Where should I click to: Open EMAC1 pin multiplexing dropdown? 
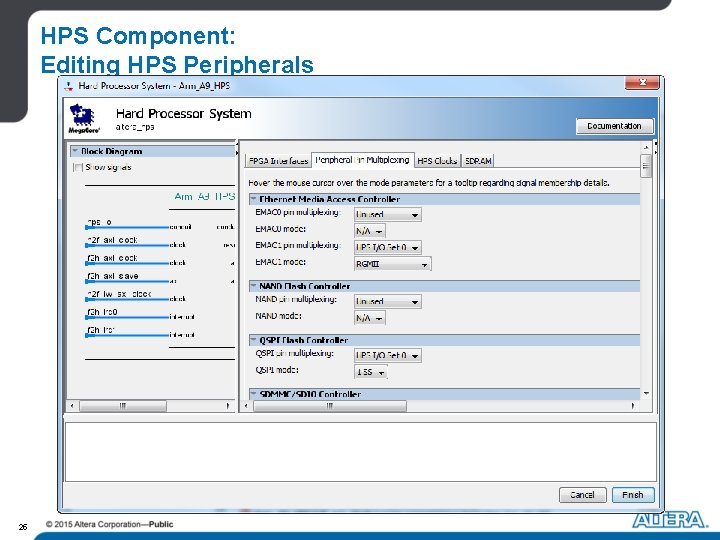pyautogui.click(x=388, y=248)
